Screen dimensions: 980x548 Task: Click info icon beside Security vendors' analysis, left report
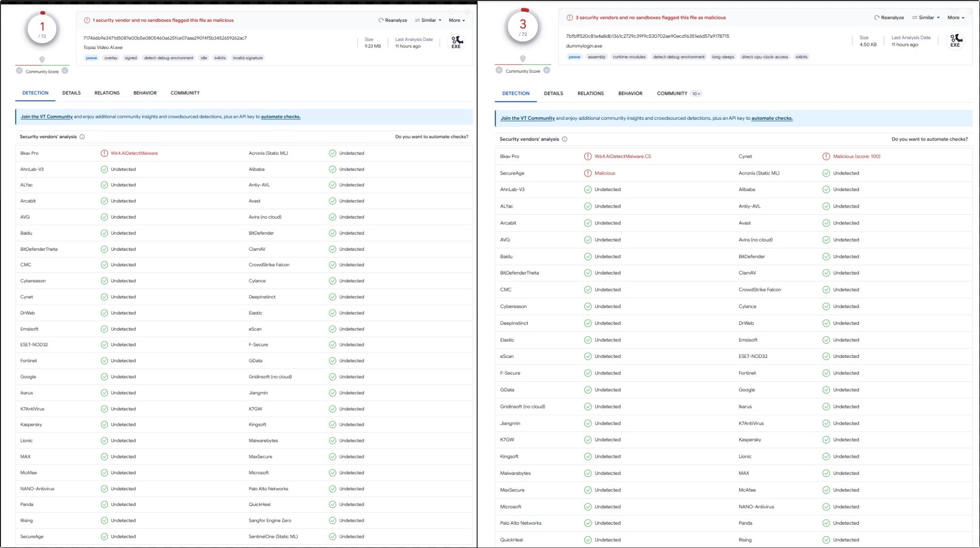(x=82, y=137)
